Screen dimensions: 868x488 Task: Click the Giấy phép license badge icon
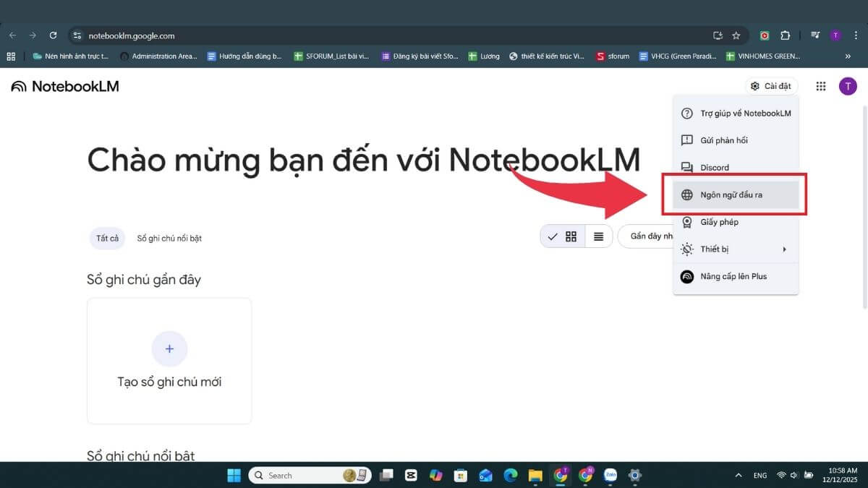click(x=686, y=222)
